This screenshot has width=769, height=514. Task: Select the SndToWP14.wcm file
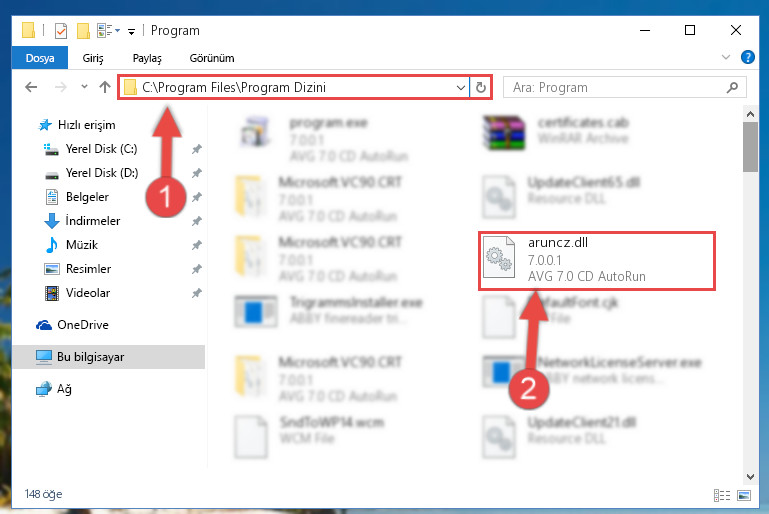[309, 436]
